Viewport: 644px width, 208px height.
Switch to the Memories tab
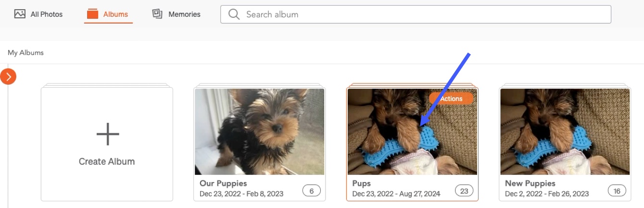(176, 14)
